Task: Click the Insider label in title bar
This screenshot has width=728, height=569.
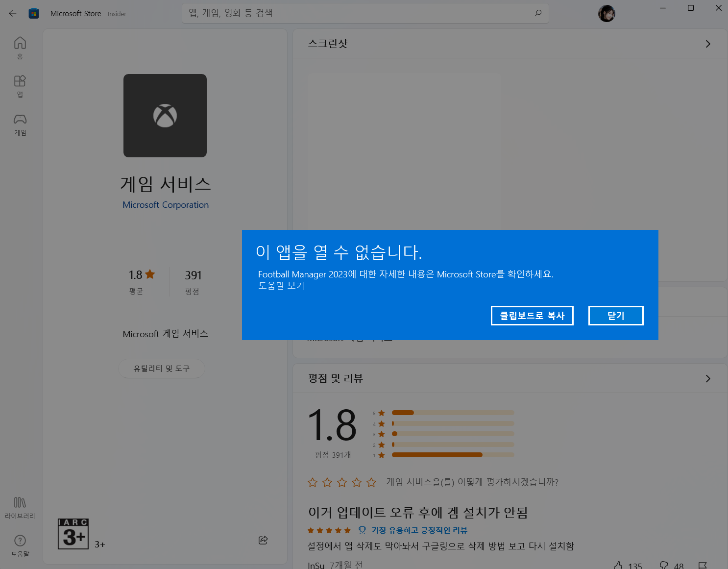Action: (117, 14)
